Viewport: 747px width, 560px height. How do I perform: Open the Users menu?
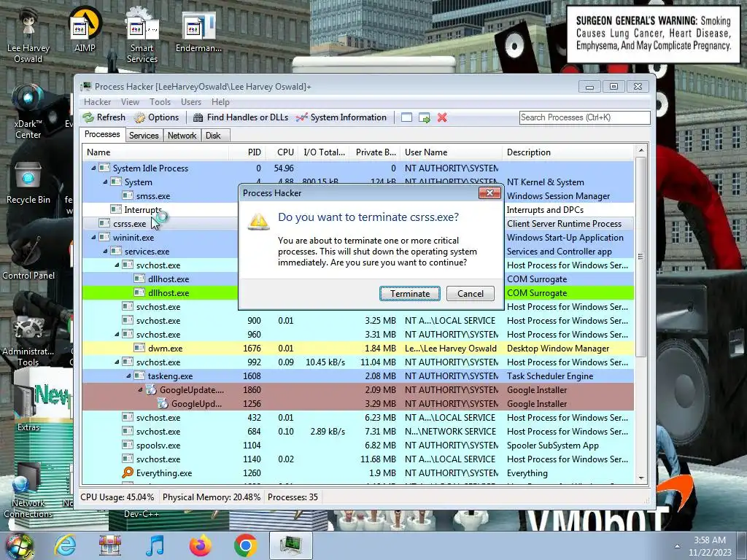pyautogui.click(x=191, y=102)
